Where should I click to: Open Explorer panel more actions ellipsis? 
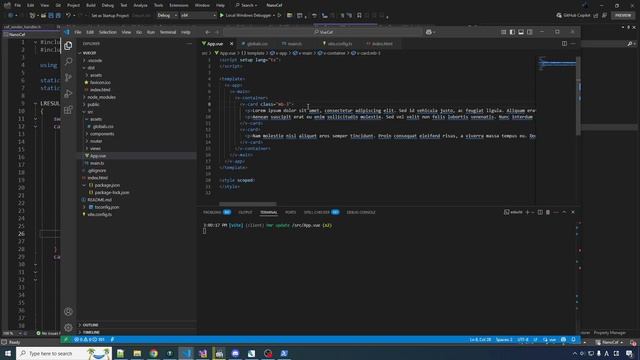coord(189,43)
